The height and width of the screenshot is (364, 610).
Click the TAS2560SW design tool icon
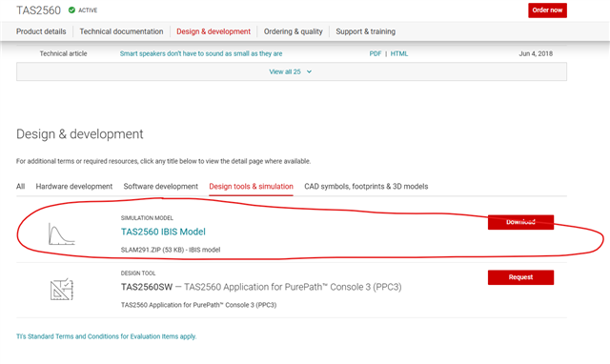pyautogui.click(x=62, y=290)
